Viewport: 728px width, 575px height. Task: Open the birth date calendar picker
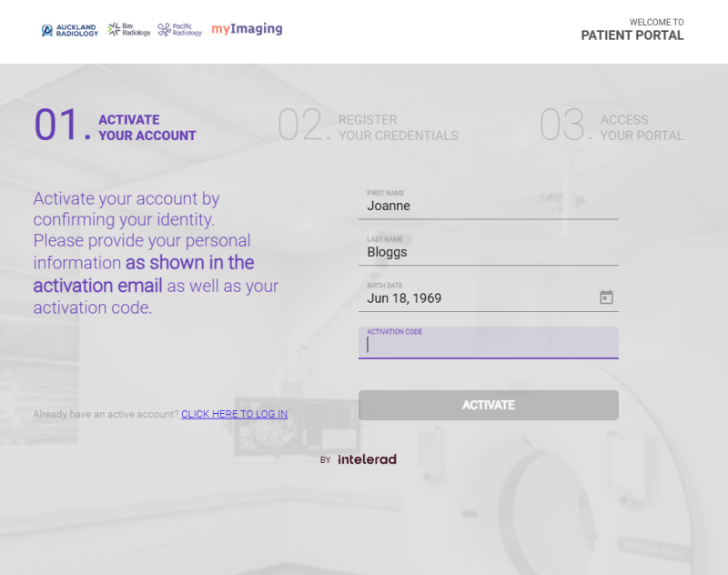606,298
